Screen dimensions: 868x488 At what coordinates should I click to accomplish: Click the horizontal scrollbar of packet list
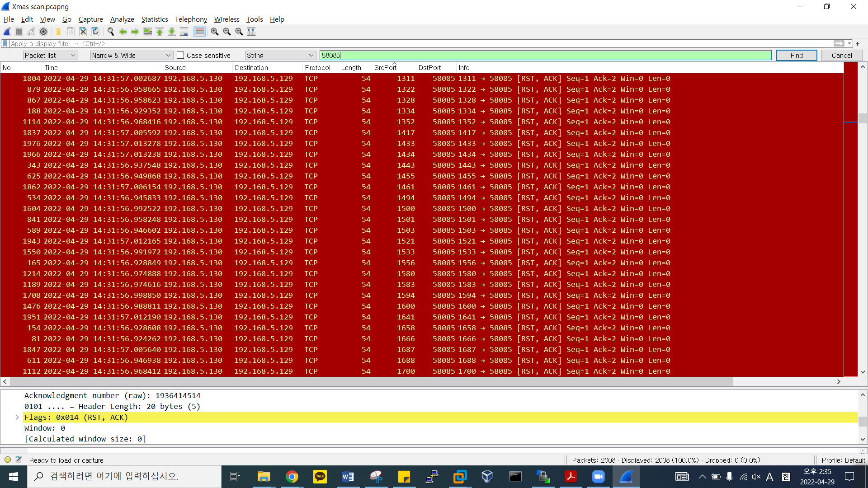(371, 382)
